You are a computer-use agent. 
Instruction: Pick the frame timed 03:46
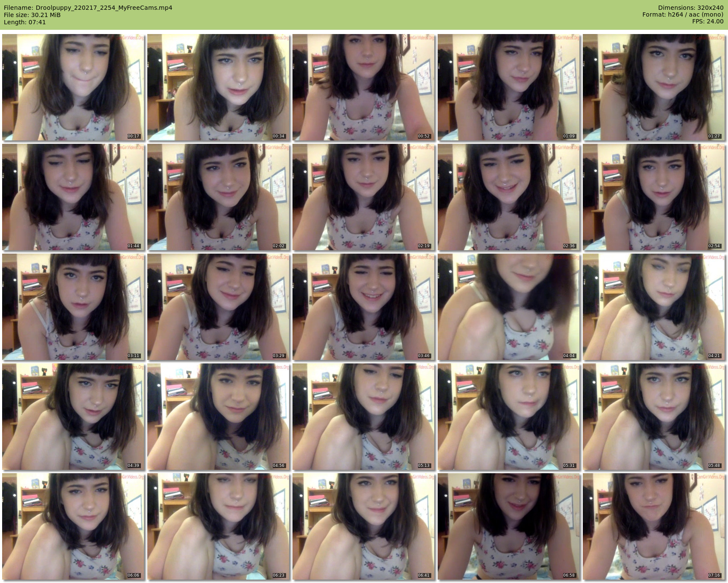(x=364, y=307)
